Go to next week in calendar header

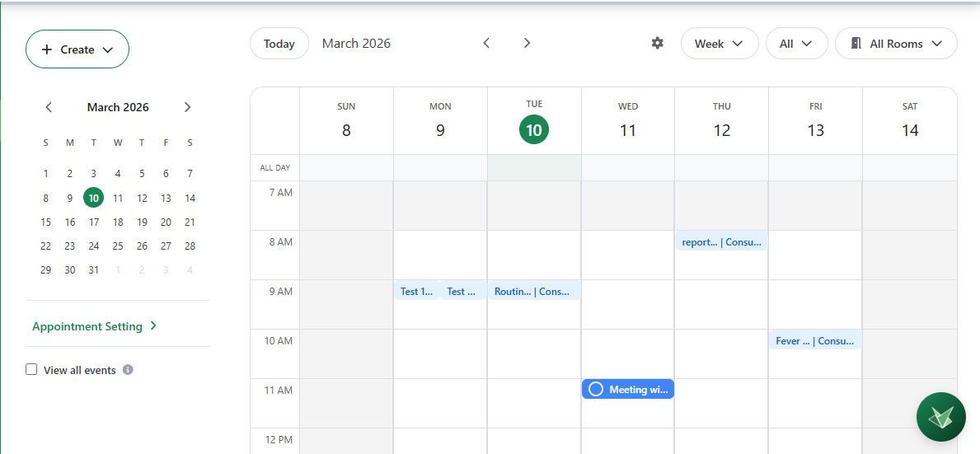[x=528, y=44]
